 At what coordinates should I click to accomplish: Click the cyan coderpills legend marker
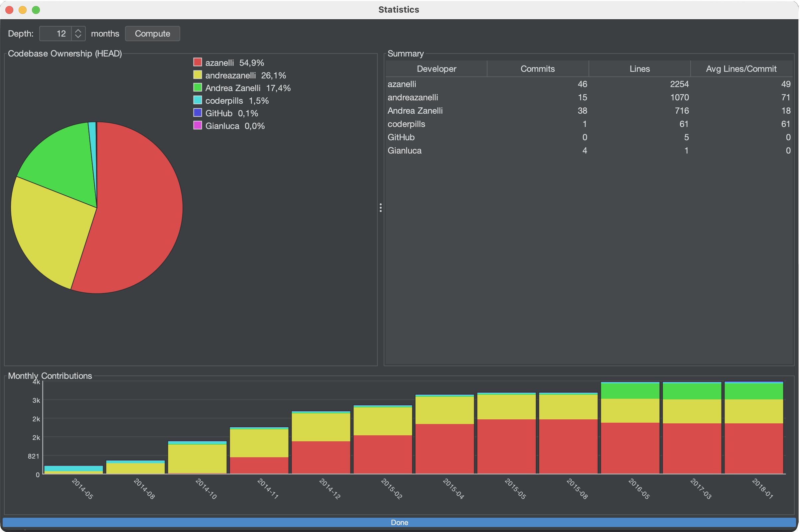click(x=198, y=100)
